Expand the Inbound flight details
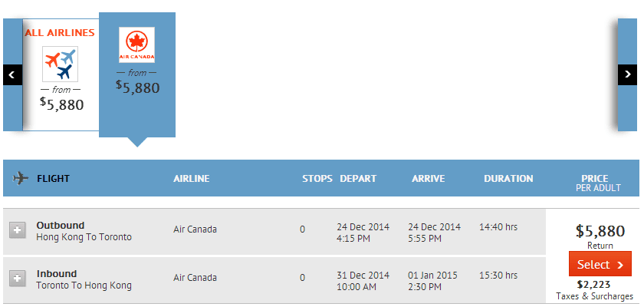 coord(18,279)
